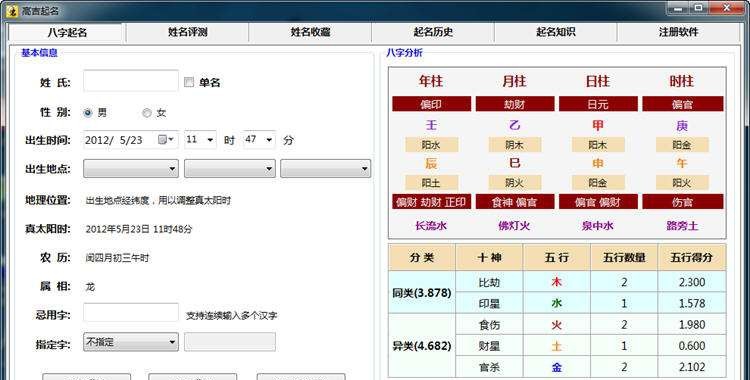The width and height of the screenshot is (750, 380).
Task: Click the 食神 偏官 bar
Action: pyautogui.click(x=515, y=202)
